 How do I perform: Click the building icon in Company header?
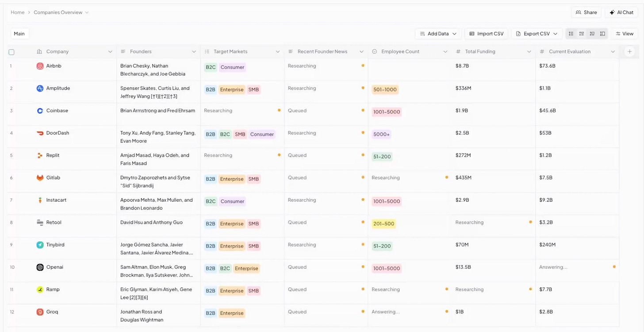pyautogui.click(x=39, y=52)
